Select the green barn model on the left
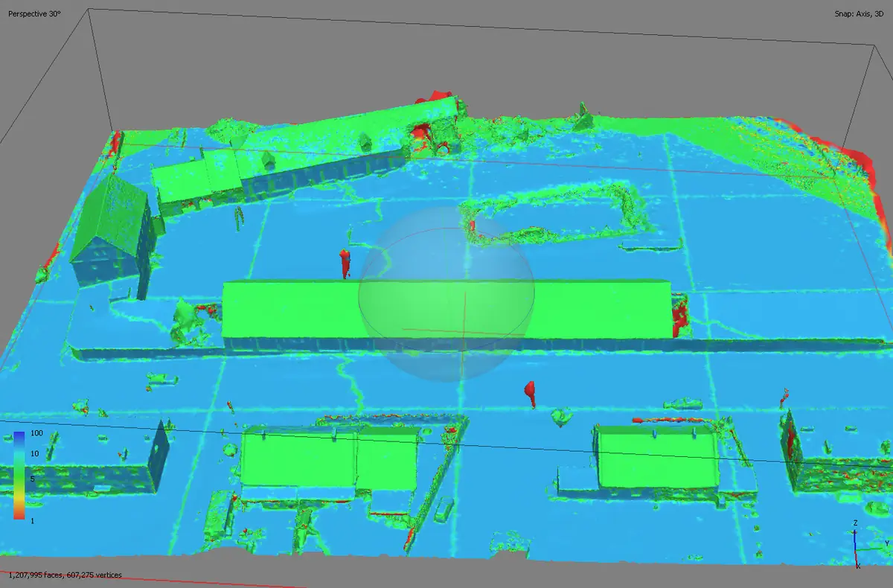The height and width of the screenshot is (588, 893). pyautogui.click(x=112, y=216)
